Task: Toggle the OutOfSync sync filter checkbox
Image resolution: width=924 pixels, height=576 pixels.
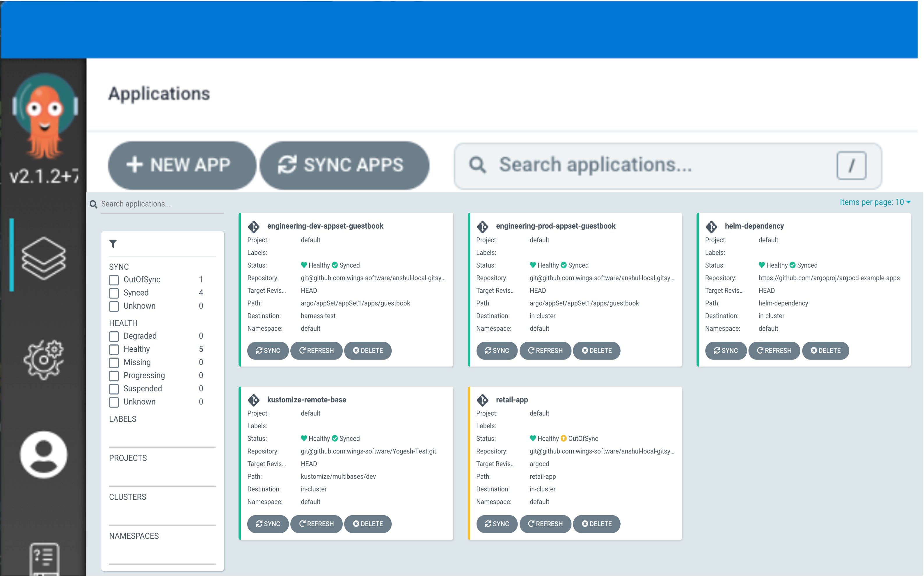Action: point(114,280)
